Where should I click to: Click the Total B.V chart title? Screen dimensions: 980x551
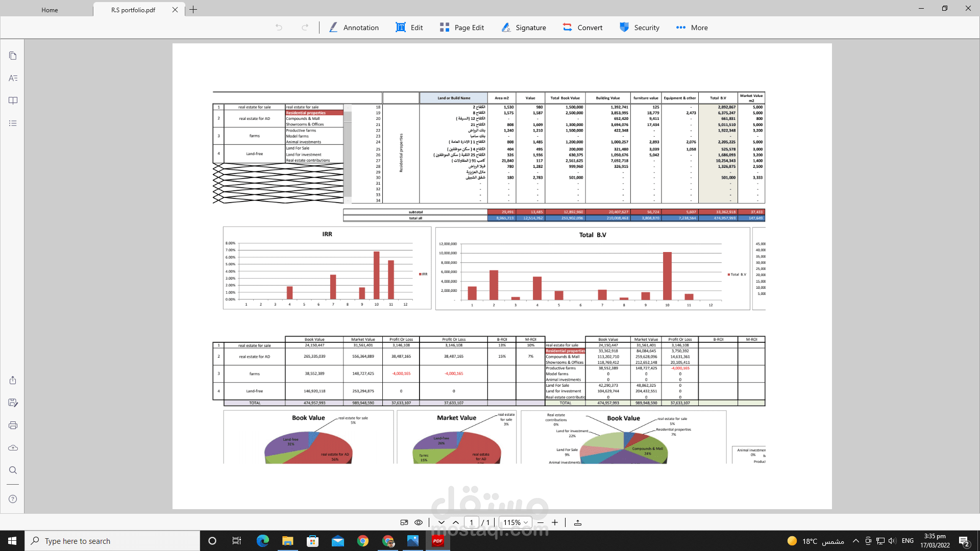coord(593,235)
